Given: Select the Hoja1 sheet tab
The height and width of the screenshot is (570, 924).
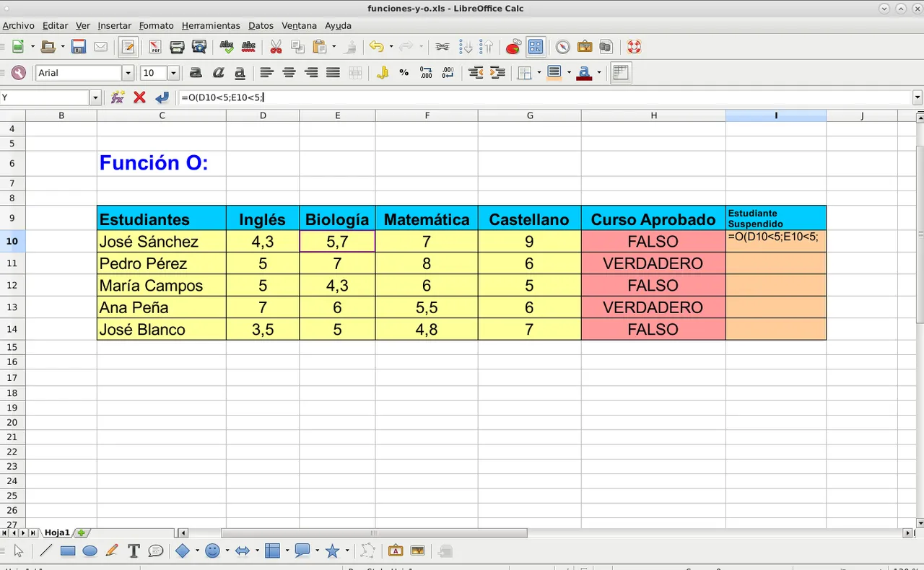Looking at the screenshot, I should coord(57,533).
